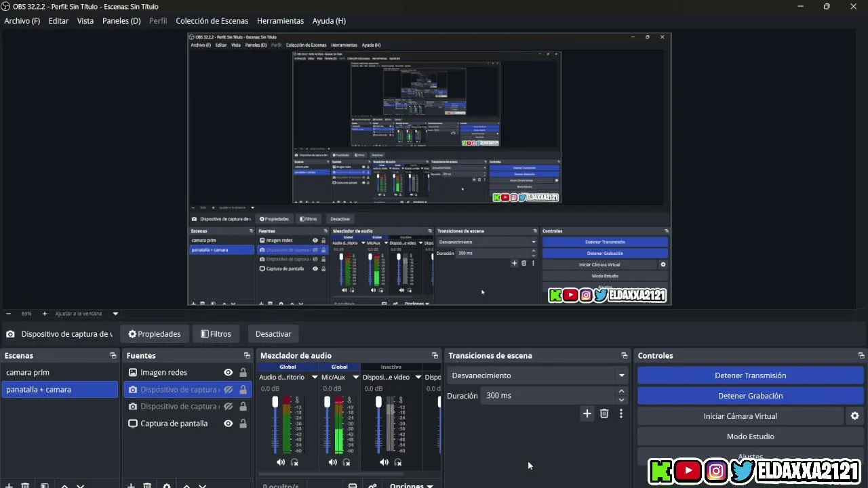Mute the Dispositivo de video channel speaker
Viewport: 868px width, 488px height.
(384, 462)
